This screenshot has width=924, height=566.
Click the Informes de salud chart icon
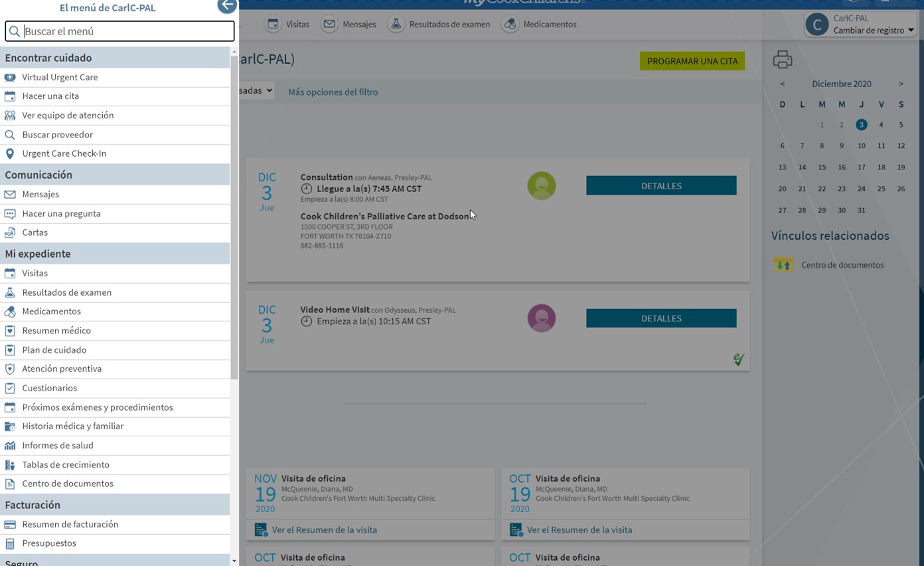click(x=10, y=446)
